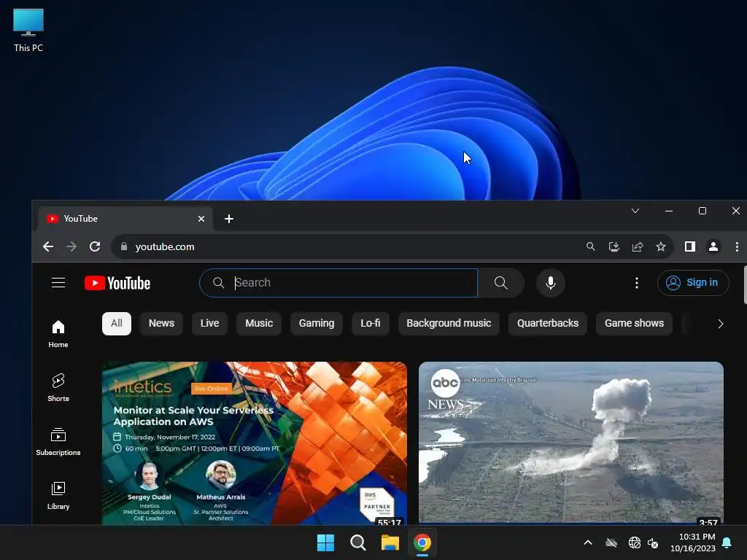Open the network globe tray icon
The height and width of the screenshot is (560, 747).
[634, 542]
